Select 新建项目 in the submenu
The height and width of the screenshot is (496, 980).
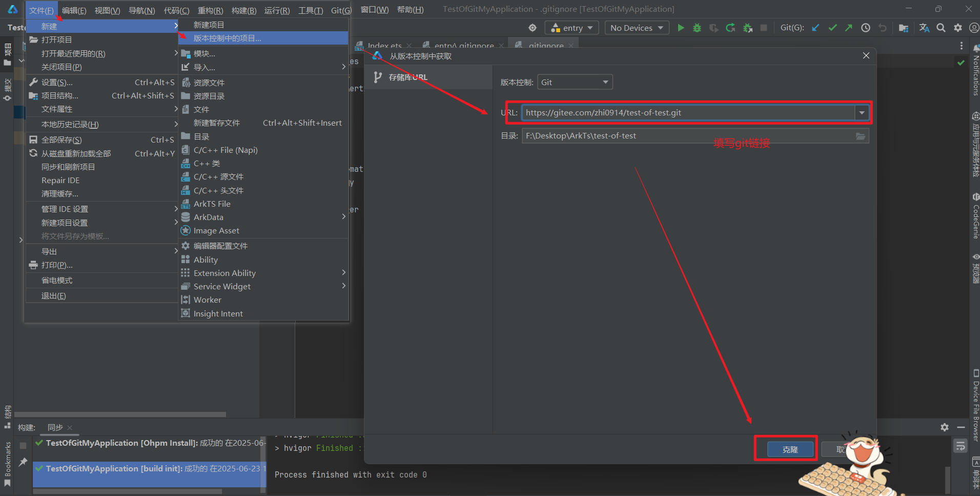click(264, 25)
